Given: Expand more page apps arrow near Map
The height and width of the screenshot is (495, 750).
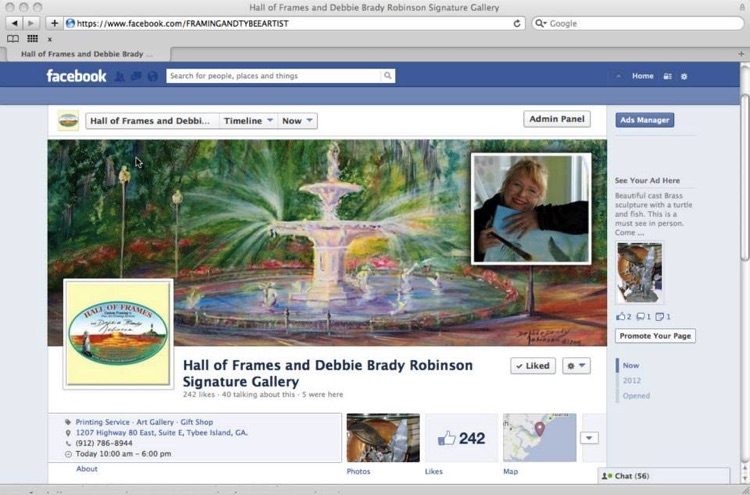Looking at the screenshot, I should [x=589, y=438].
